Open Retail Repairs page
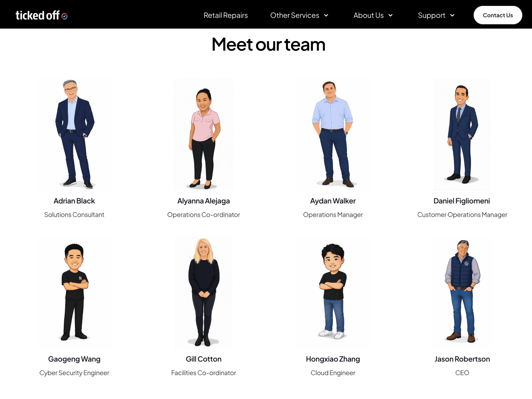This screenshot has width=532, height=399. tap(226, 15)
